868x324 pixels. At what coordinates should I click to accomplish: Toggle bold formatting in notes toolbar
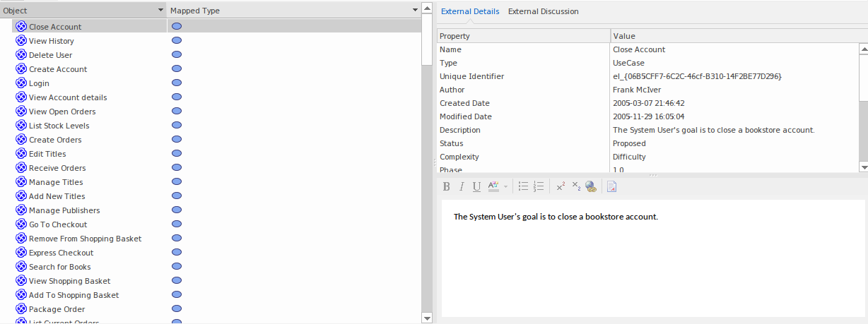(446, 186)
